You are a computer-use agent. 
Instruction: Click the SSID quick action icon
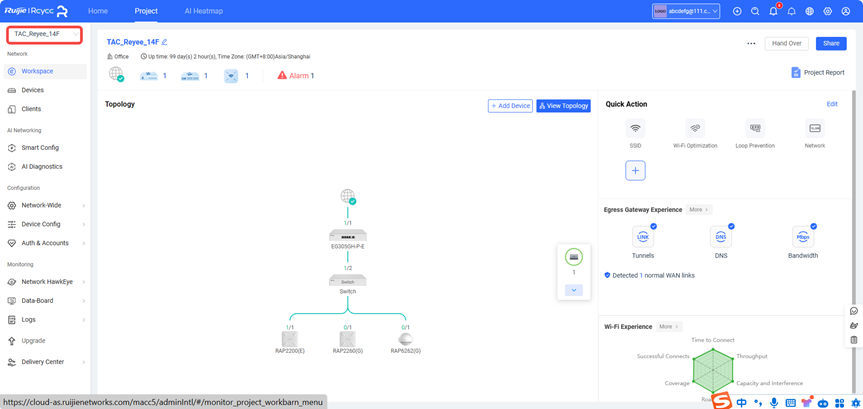click(635, 128)
